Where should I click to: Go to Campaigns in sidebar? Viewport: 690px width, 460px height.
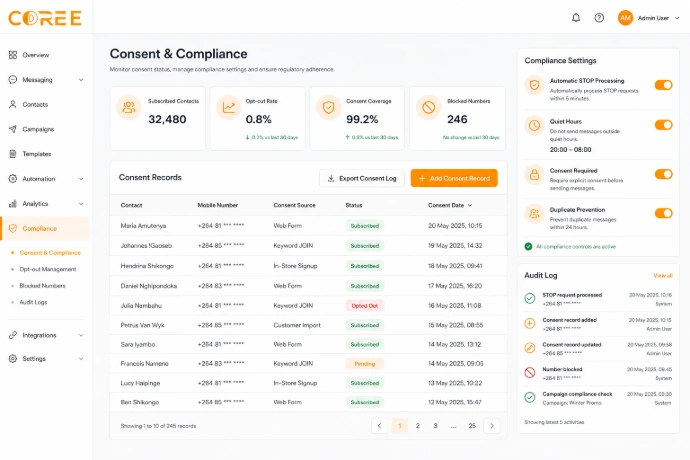38,129
